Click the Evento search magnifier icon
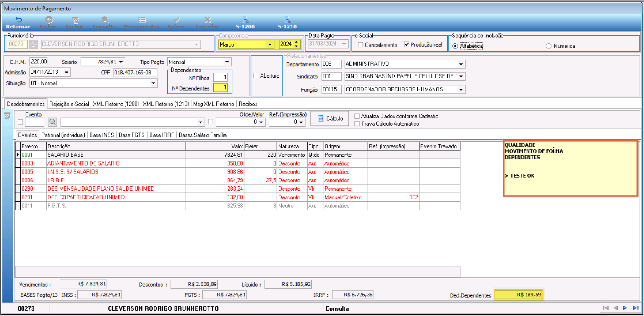644x316 pixels. (x=52, y=122)
